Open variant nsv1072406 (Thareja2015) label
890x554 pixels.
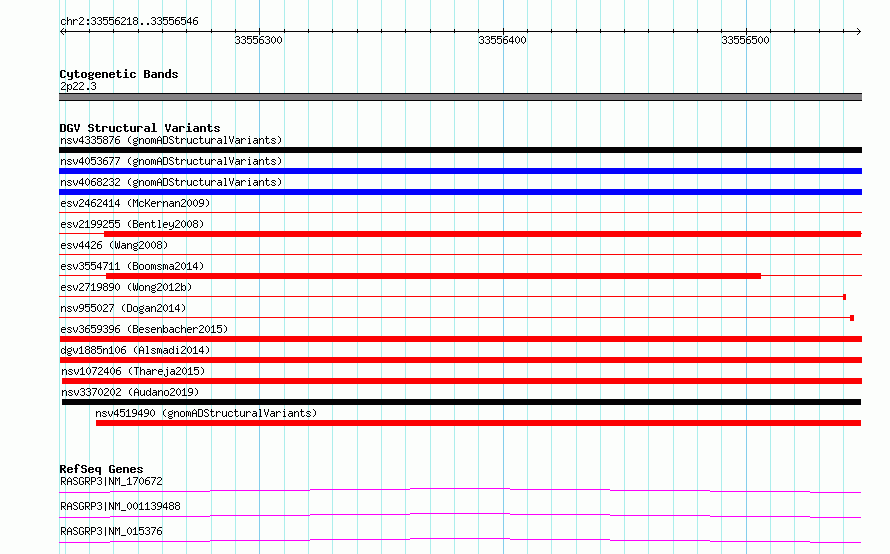pyautogui.click(x=133, y=371)
